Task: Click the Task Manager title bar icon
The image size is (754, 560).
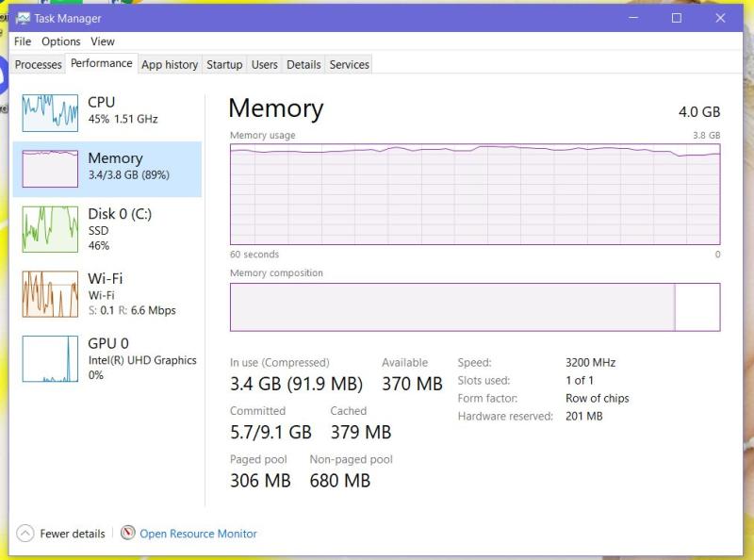Action: [x=23, y=18]
